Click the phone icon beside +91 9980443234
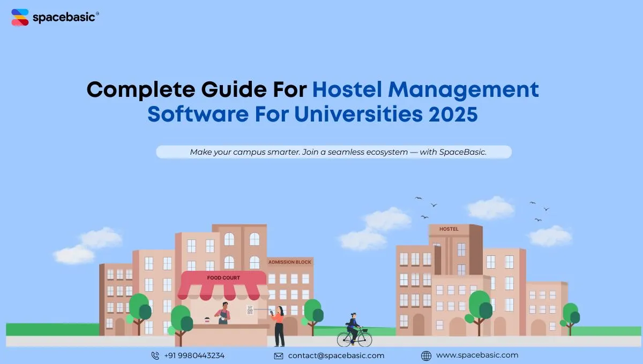The image size is (643, 364). coord(155,355)
